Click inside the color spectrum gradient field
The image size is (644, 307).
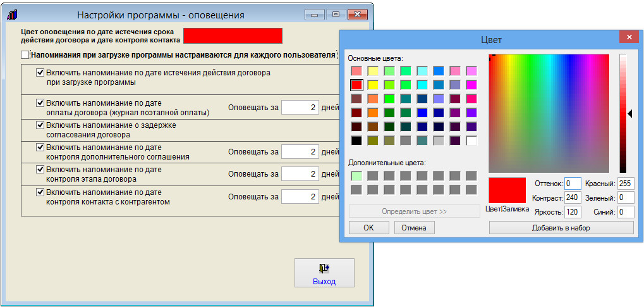(549, 113)
